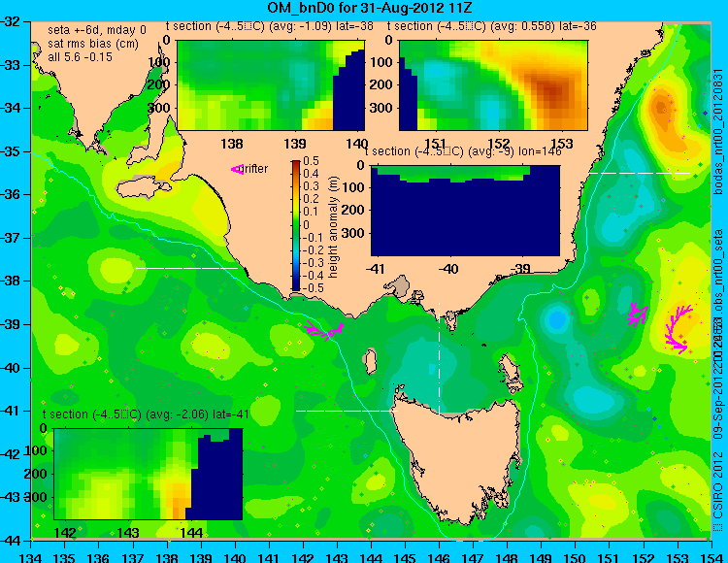Click the dashed section line at latitude -41
Screen dimensions: 728x563
click(347, 411)
